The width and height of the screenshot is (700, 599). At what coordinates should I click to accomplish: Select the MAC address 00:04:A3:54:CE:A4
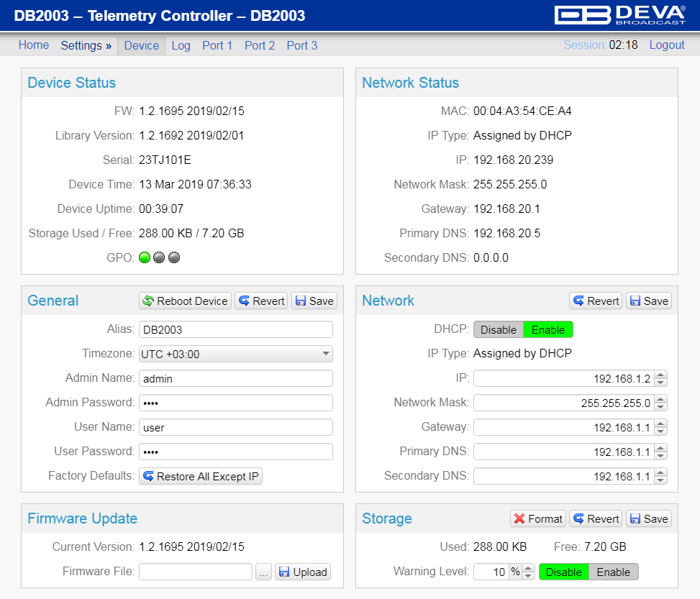pyautogui.click(x=522, y=111)
